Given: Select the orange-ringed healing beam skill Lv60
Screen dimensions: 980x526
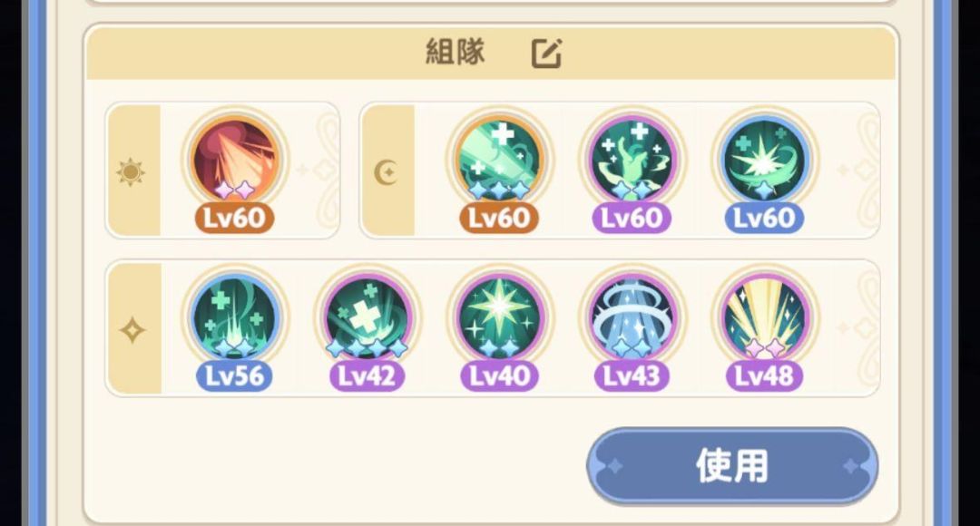Looking at the screenshot, I should coord(499,160).
